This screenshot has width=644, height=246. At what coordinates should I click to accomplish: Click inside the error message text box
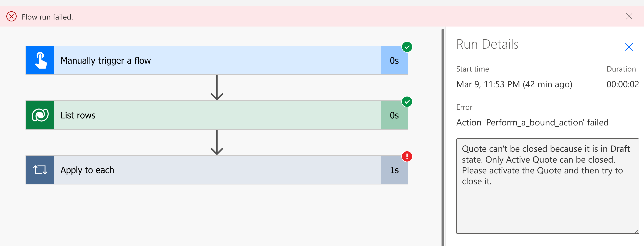coord(547,205)
